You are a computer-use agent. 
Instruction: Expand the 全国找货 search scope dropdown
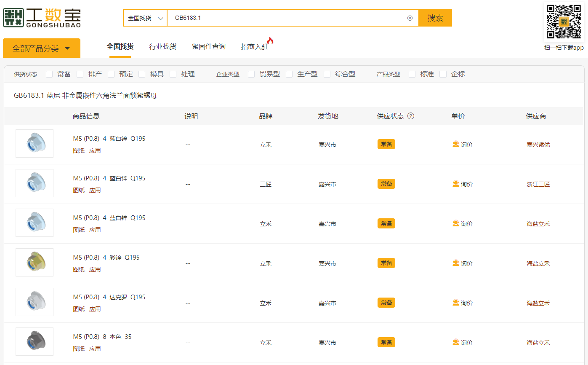[145, 18]
